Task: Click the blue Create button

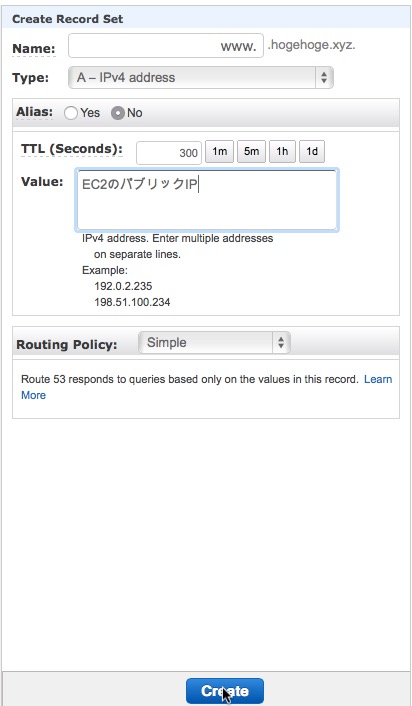Action: tap(225, 691)
